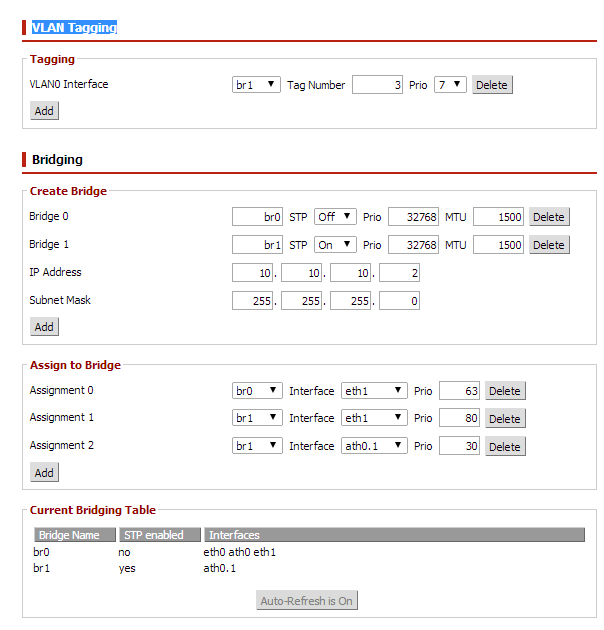Click the 'eth0 ath0 eth1' interfaces cell

[x=240, y=552]
